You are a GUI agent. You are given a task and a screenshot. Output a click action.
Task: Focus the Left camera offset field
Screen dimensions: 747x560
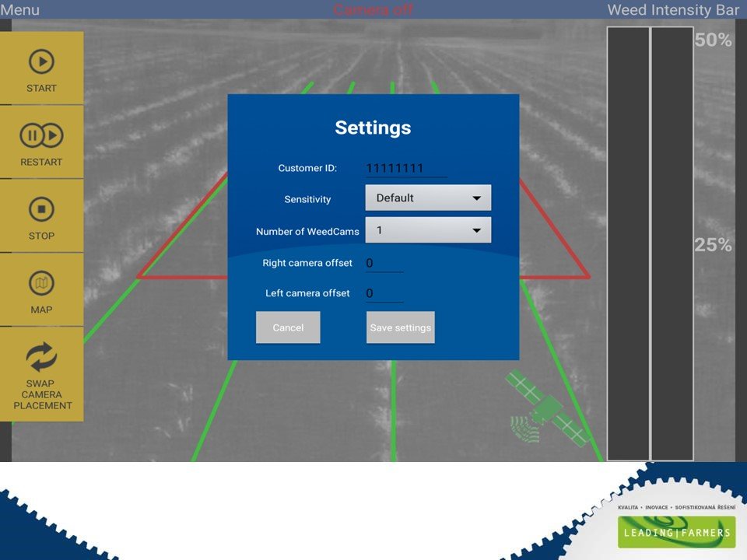(384, 294)
